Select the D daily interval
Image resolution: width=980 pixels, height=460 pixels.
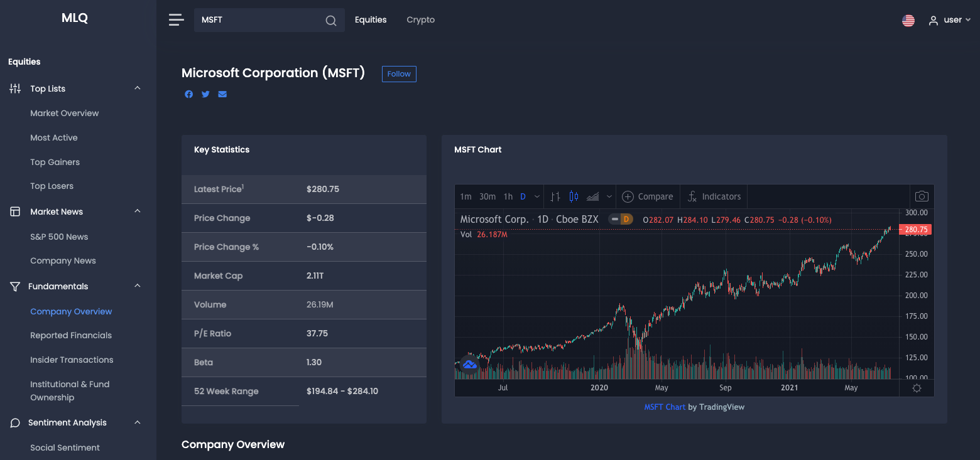click(523, 196)
